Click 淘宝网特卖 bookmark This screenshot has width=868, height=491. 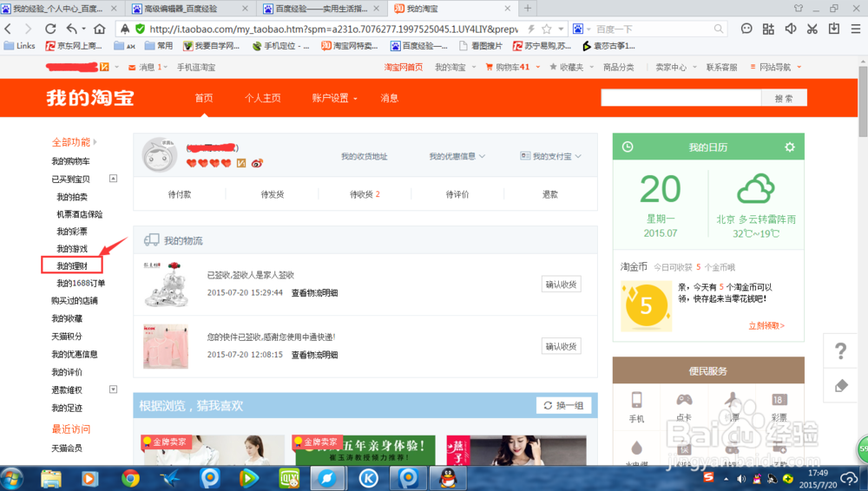tap(350, 46)
